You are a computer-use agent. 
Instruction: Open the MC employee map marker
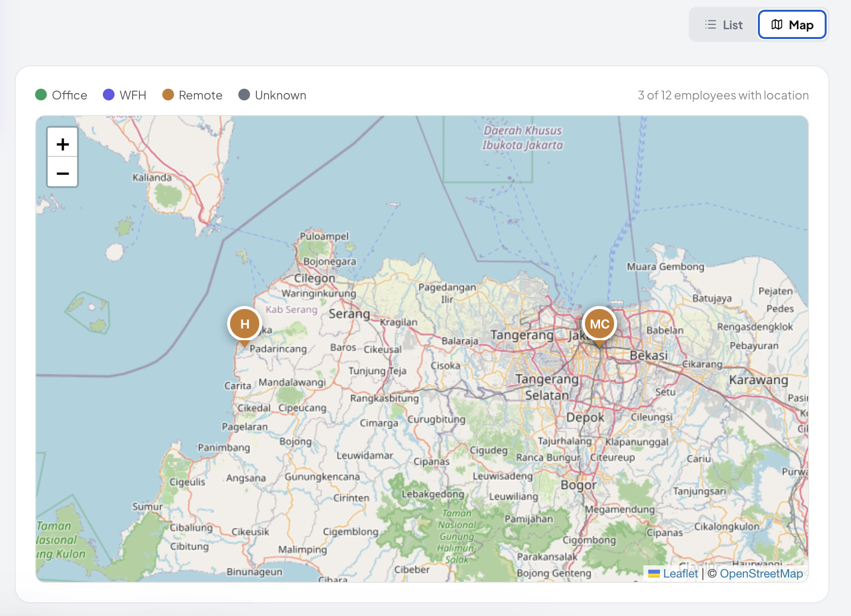pos(599,325)
